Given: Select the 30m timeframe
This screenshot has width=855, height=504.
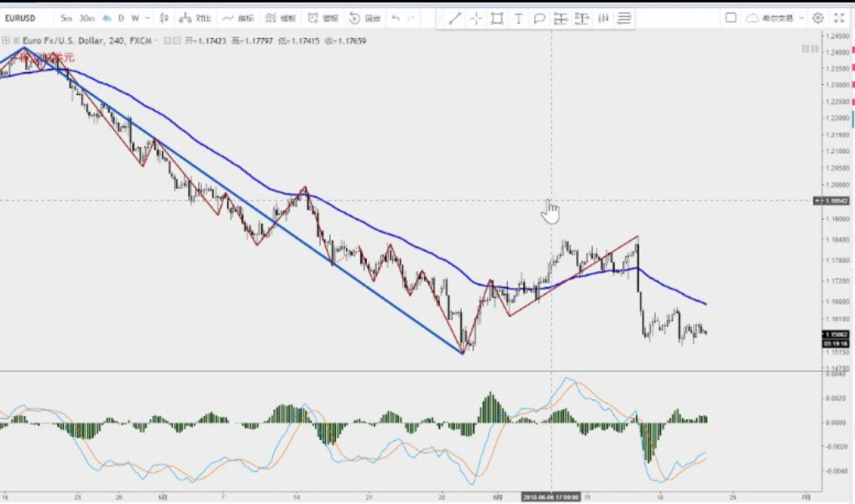Looking at the screenshot, I should click(x=87, y=18).
